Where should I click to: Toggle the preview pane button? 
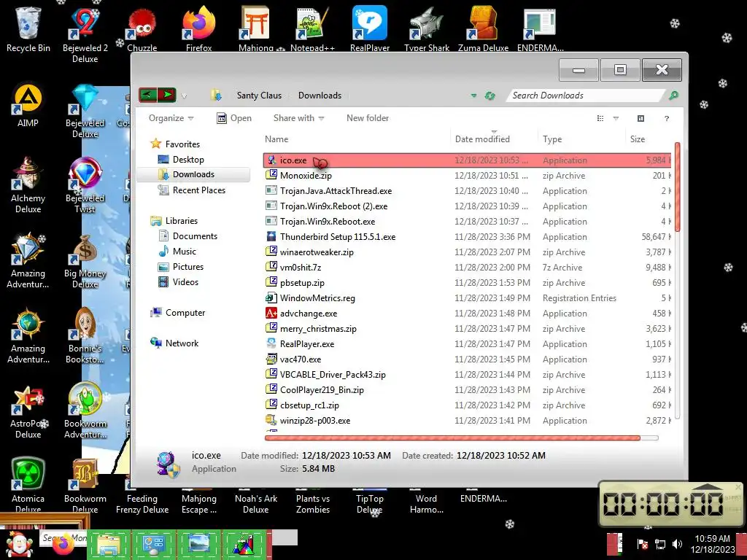(x=640, y=118)
